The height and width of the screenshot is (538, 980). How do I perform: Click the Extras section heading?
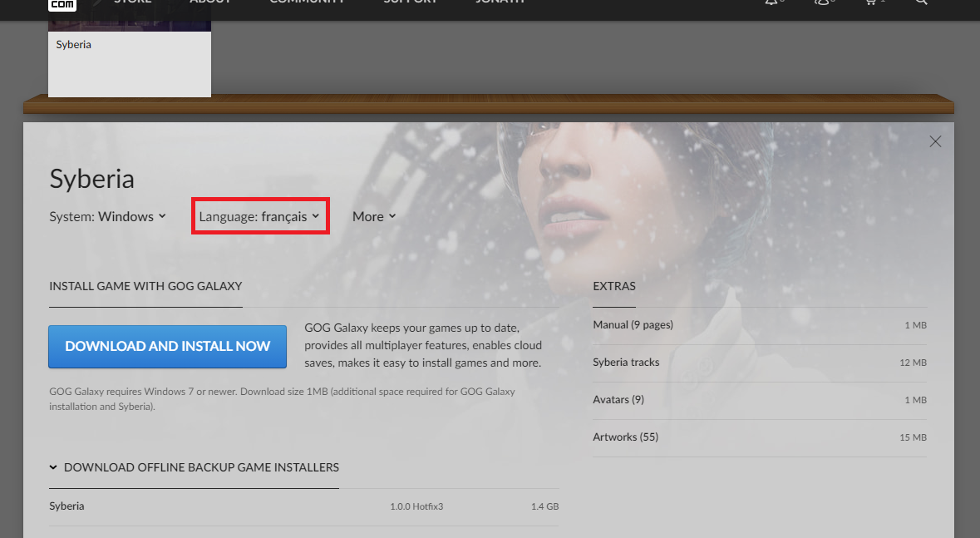pyautogui.click(x=614, y=286)
